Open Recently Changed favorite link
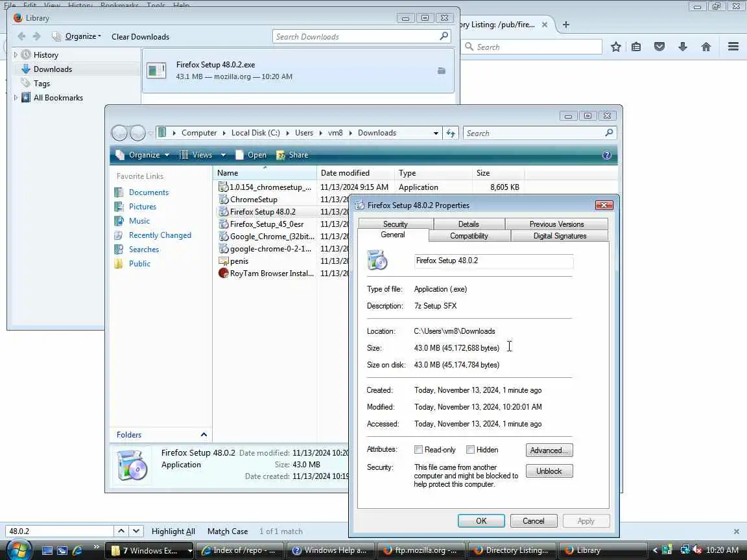The width and height of the screenshot is (747, 560). coord(160,235)
